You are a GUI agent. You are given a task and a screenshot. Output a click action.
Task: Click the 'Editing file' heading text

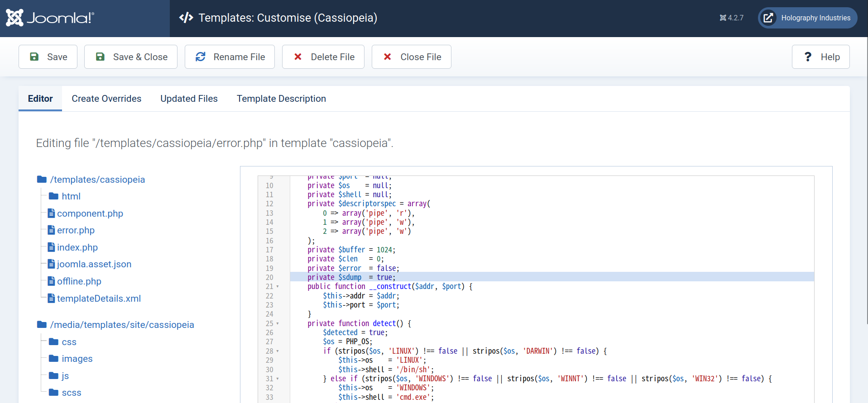(215, 143)
